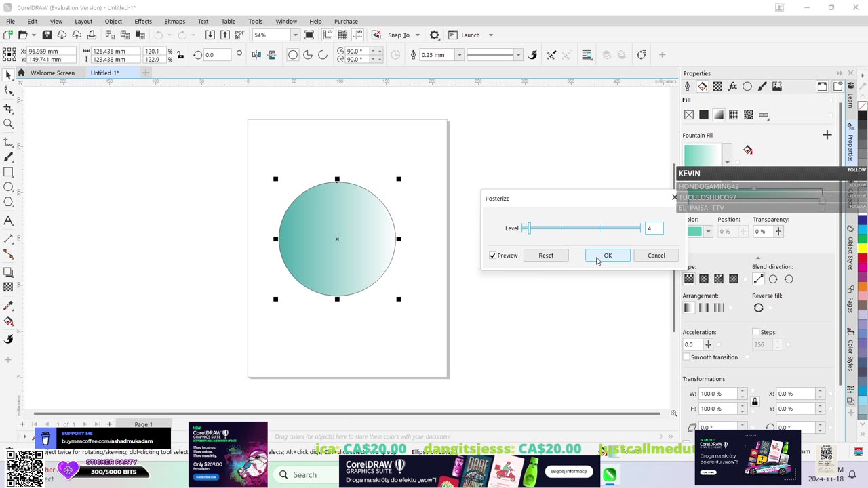Click the Reverse fill icon

pos(759,308)
